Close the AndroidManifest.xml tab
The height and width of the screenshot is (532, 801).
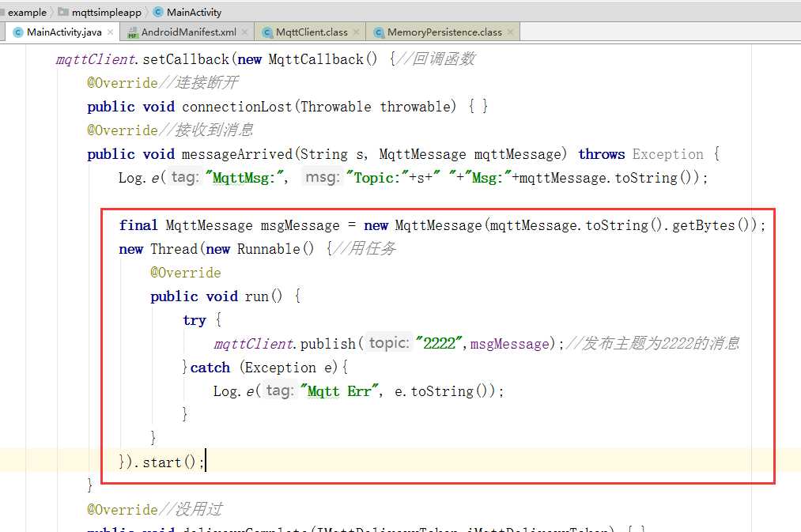[244, 32]
